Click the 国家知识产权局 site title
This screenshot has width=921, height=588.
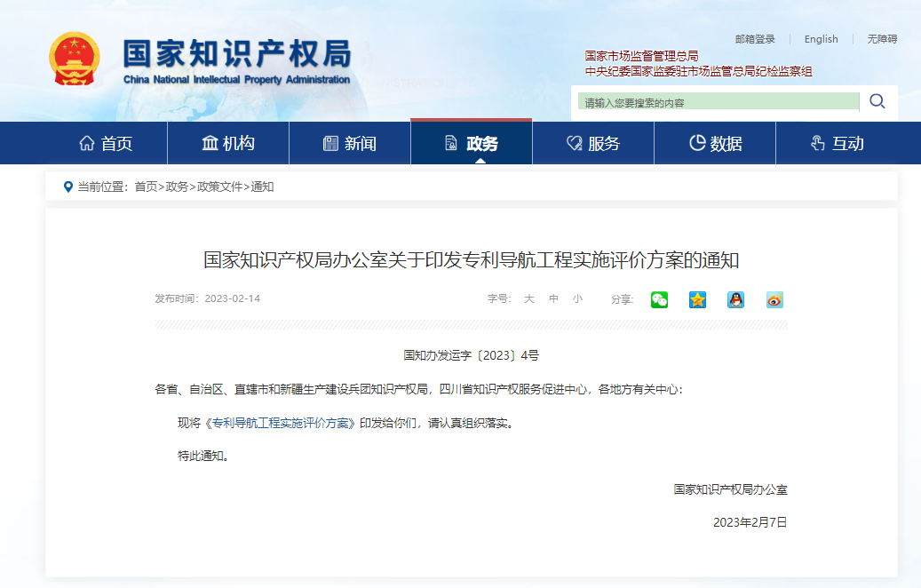point(237,53)
